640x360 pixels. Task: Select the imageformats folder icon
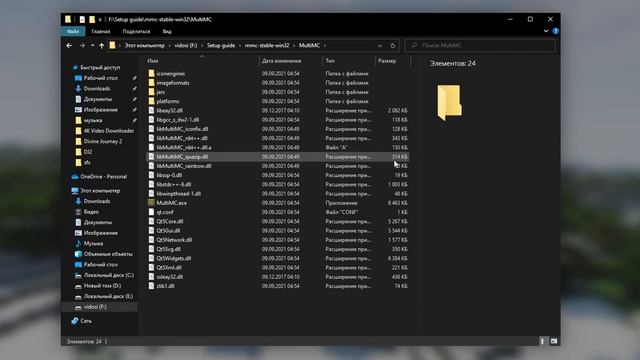click(151, 83)
